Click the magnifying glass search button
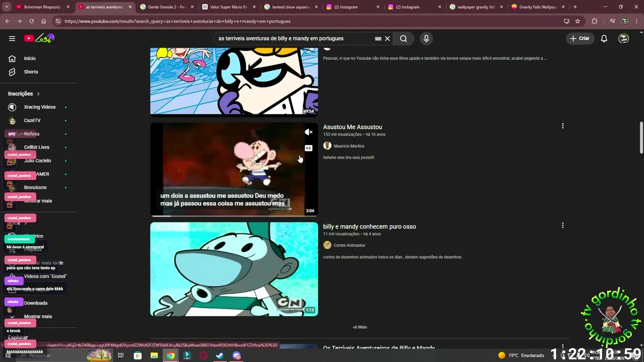The height and width of the screenshot is (362, 644). point(404,38)
